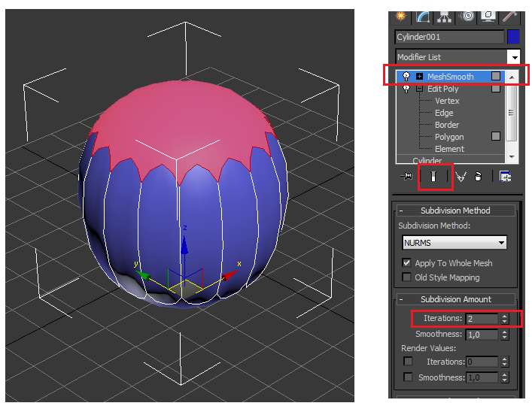Viewport: 532px width, 409px height.
Task: Toggle the MeshSmooth lightbulb icon
Action: (406, 76)
